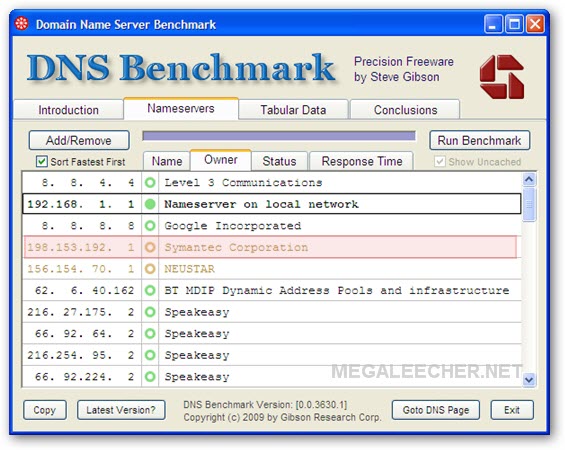Click status circle for 66.92.224.2 Speakeasy
The height and width of the screenshot is (450, 565).
pyautogui.click(x=150, y=377)
